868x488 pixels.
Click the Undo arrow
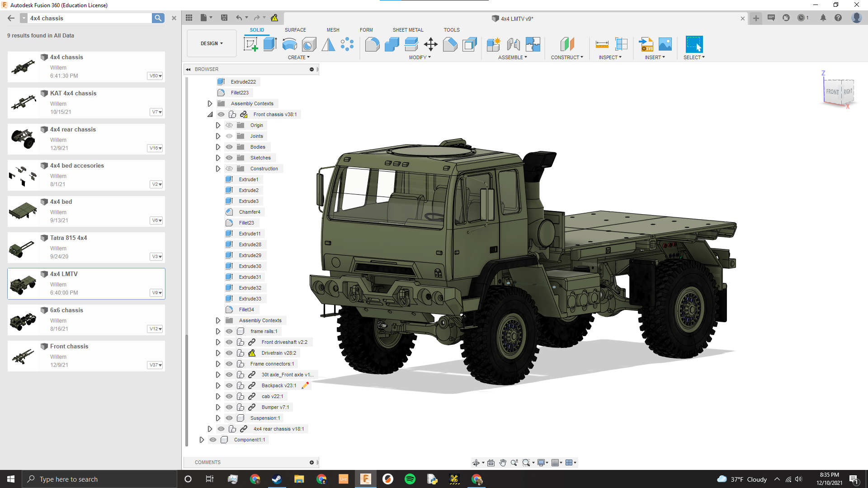pyautogui.click(x=239, y=18)
